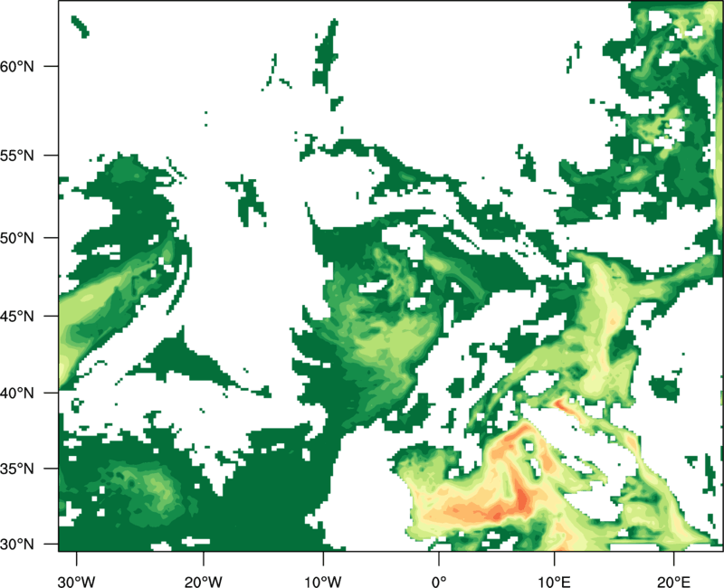This screenshot has width=724, height=588.
Task: Click the 30°W longitude label
Action: 76,582
